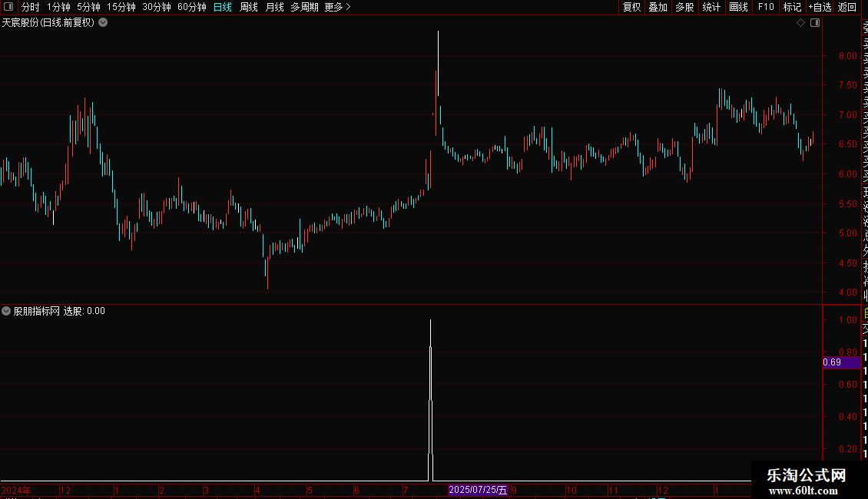Open the 统计 statistics tool

pos(711,7)
